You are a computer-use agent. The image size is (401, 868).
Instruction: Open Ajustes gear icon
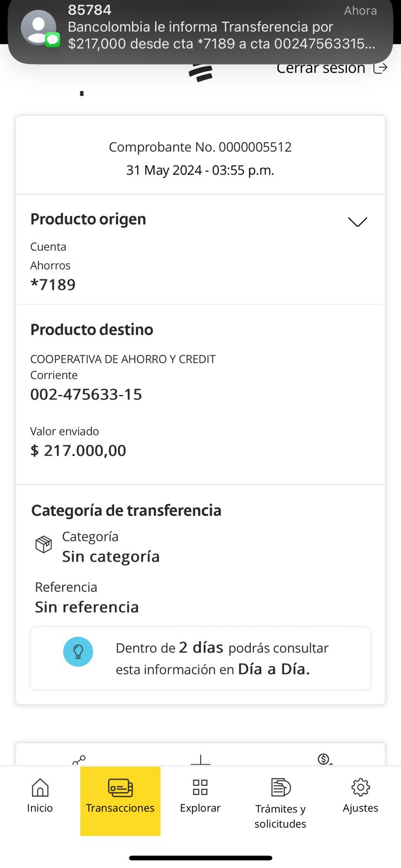360,795
